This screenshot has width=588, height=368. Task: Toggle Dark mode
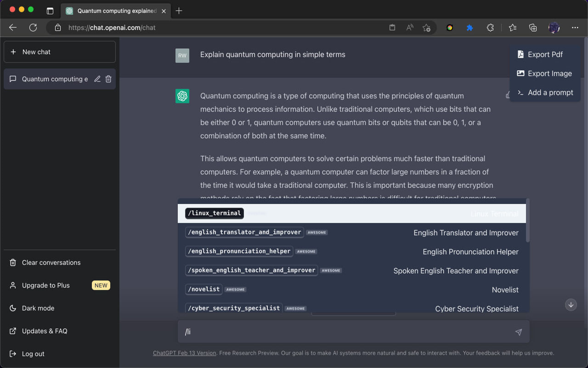tap(60, 308)
